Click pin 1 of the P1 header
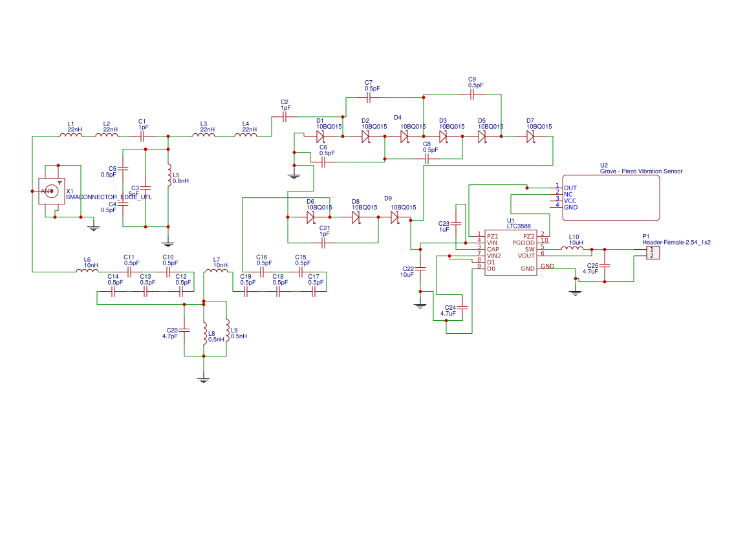Image resolution: width=756 pixels, height=535 pixels. tap(652, 249)
